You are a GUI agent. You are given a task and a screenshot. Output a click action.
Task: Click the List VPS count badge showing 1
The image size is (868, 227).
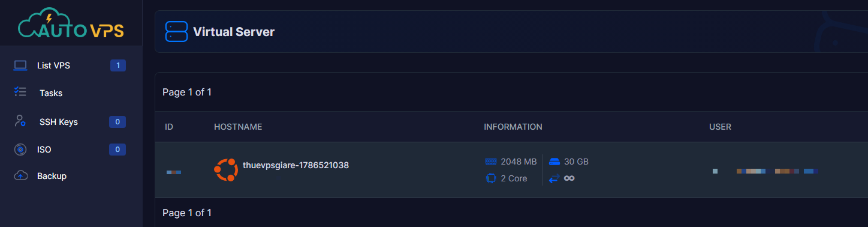pyautogui.click(x=118, y=65)
